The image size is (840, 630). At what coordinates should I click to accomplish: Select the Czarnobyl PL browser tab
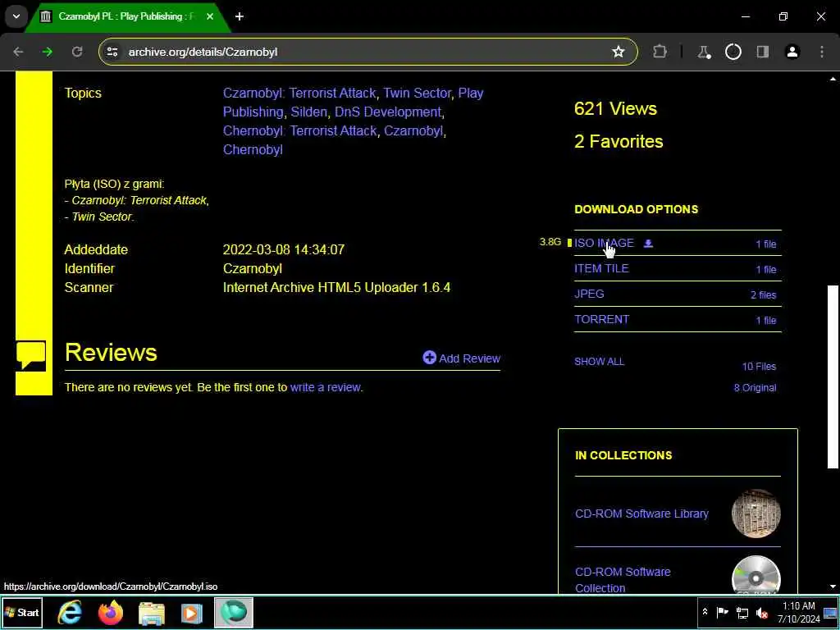127,16
